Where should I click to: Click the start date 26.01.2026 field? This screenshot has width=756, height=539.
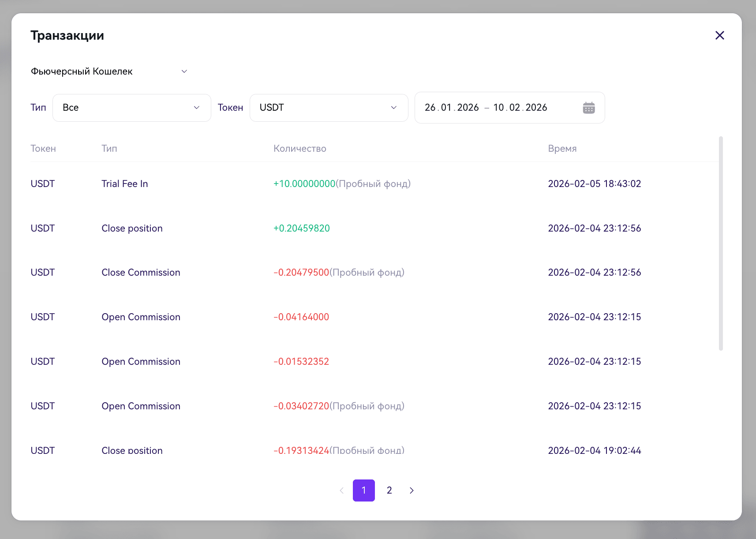point(452,108)
